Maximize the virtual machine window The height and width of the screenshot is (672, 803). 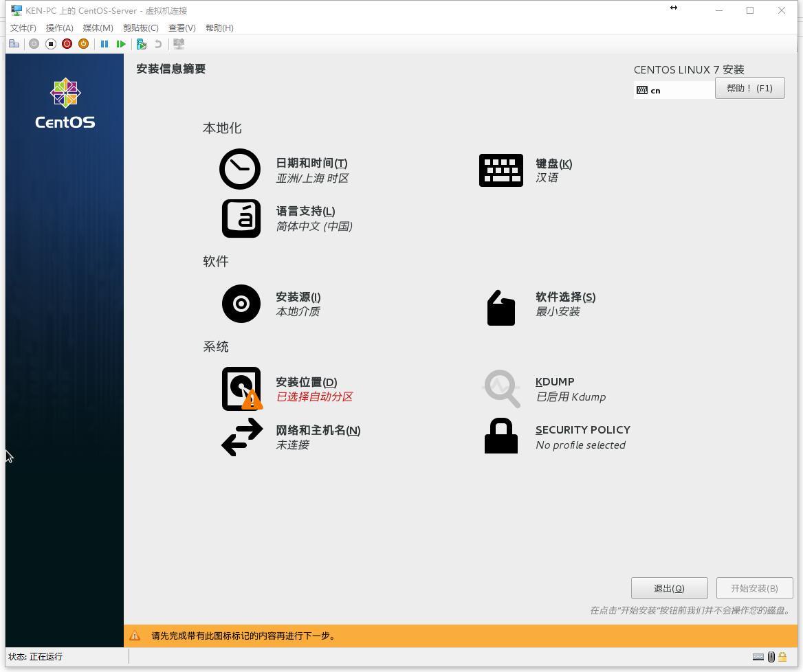pyautogui.click(x=750, y=10)
